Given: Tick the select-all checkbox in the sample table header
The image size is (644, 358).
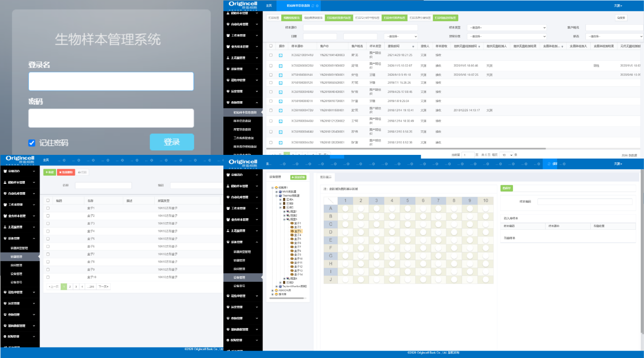Looking at the screenshot, I should [271, 46].
